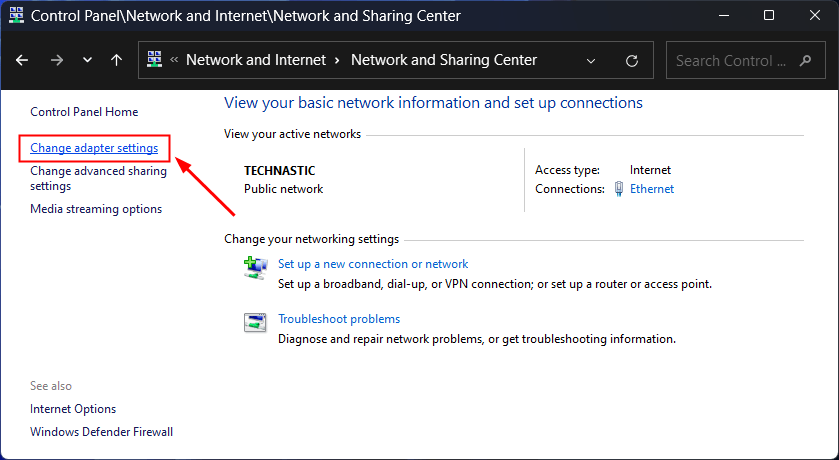Click the address bar Control Panel icon
Viewport: 839px width, 460px height.
[x=154, y=59]
